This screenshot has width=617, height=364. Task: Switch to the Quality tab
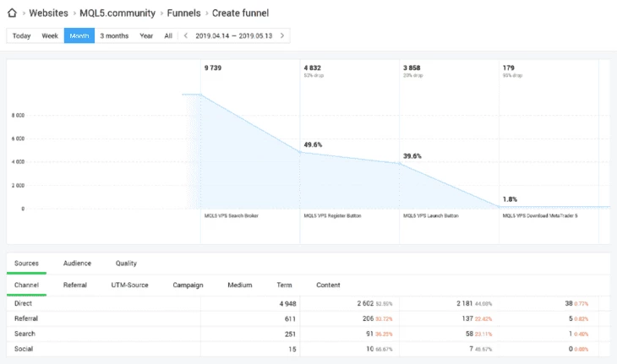click(126, 263)
